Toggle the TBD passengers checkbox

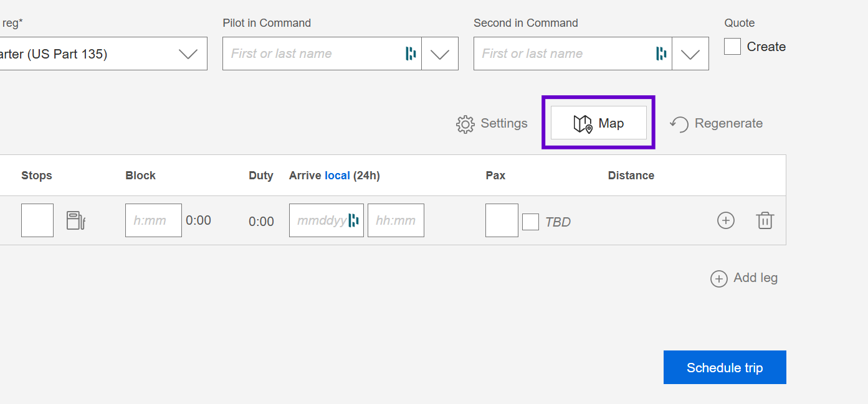pos(530,222)
